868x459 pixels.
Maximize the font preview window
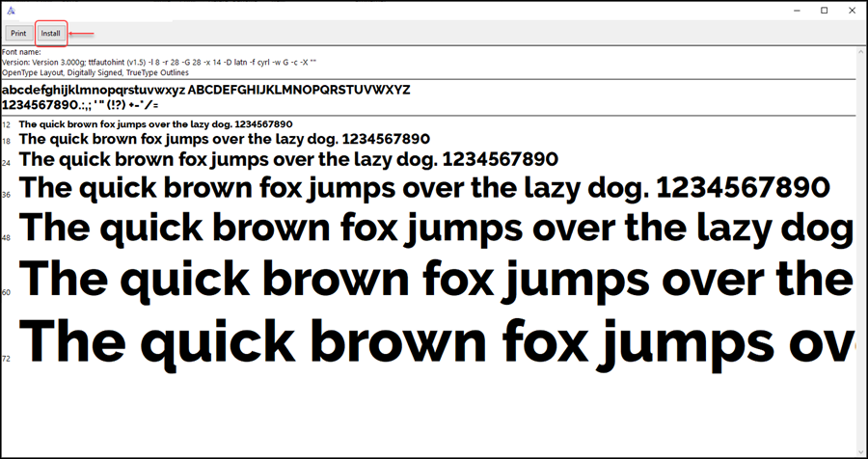[x=825, y=11]
